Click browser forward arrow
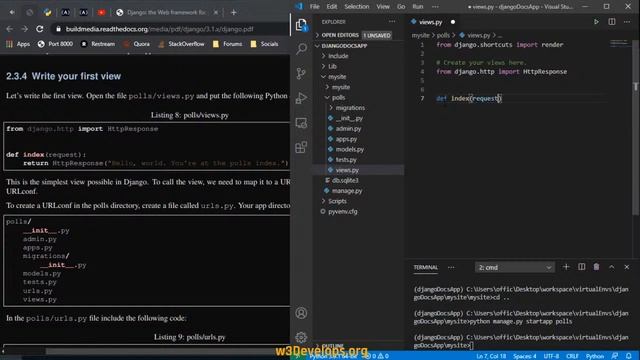Viewport: 640px width, 360px height. pyautogui.click(x=24, y=29)
